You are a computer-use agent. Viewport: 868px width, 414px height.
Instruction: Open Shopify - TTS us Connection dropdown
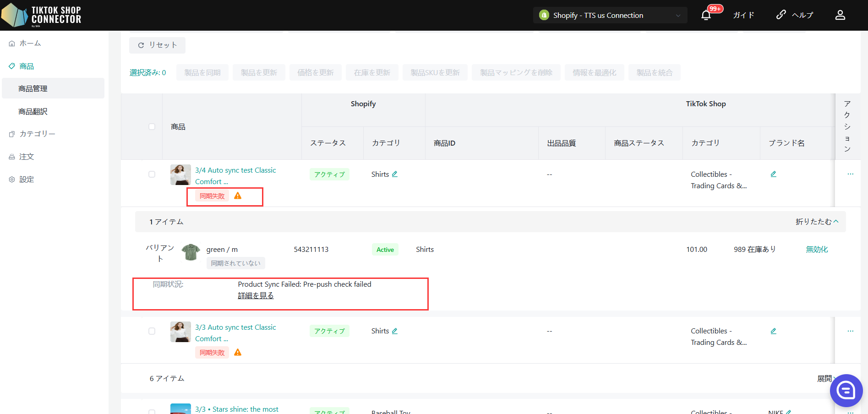[610, 15]
